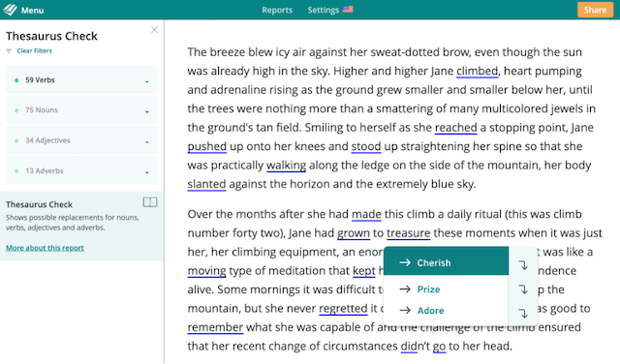Click the underlined word treasure

click(x=409, y=232)
